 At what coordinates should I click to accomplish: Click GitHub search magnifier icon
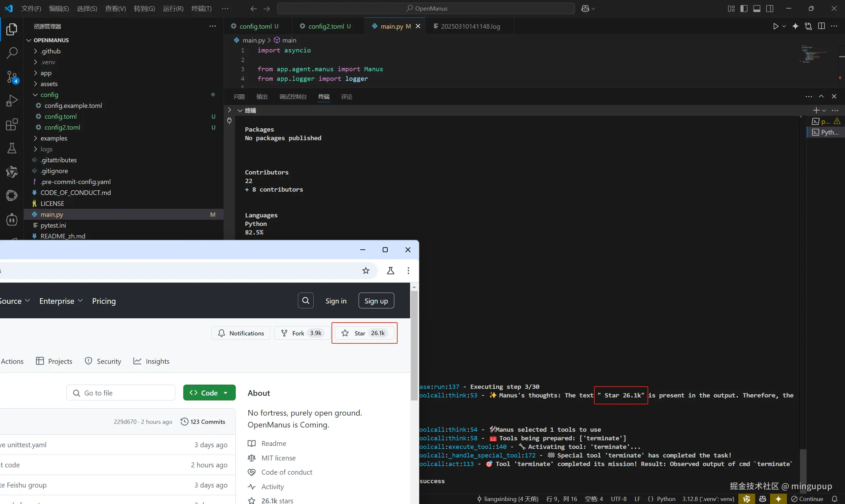pos(305,300)
